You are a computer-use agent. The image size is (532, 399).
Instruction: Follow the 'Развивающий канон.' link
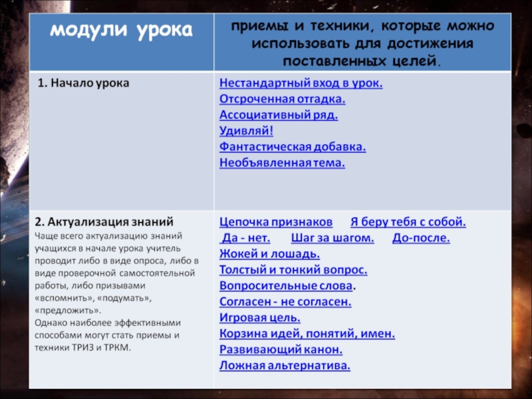[x=281, y=350]
